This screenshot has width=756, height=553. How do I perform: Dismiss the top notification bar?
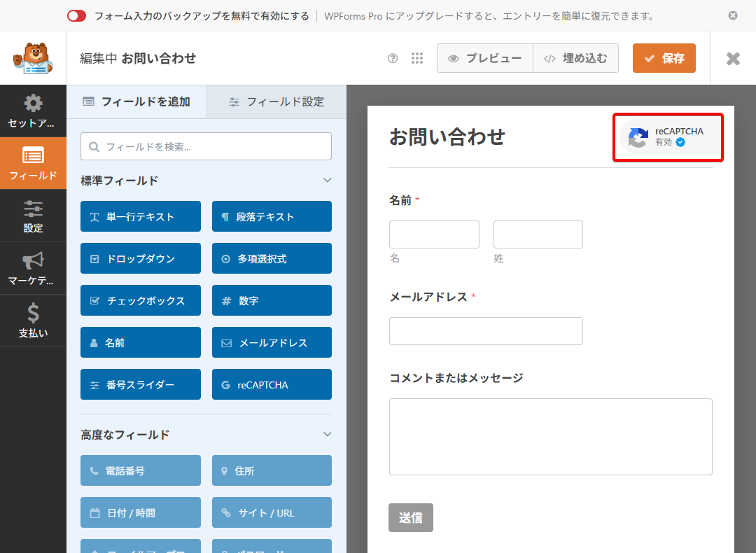[x=733, y=15]
